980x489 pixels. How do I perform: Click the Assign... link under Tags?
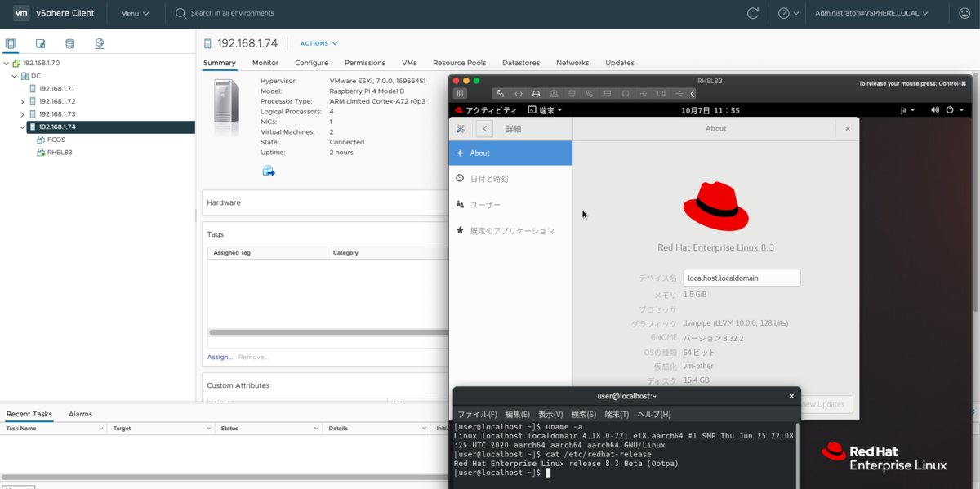click(219, 357)
